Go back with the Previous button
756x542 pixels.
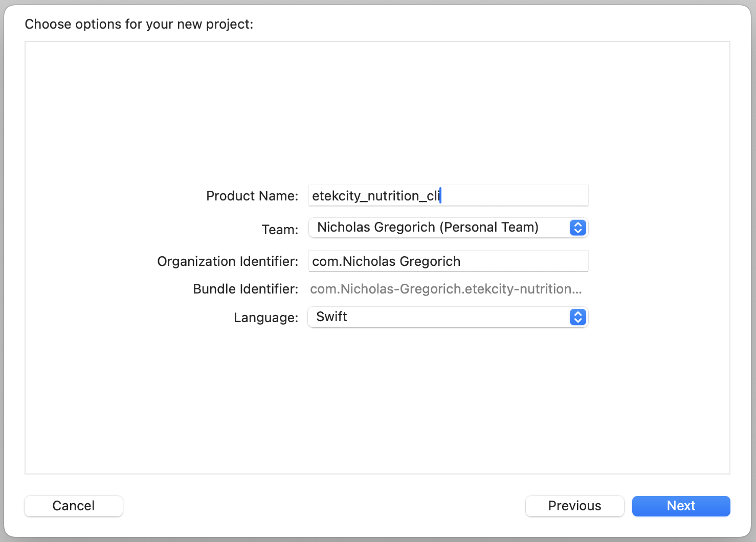click(574, 506)
